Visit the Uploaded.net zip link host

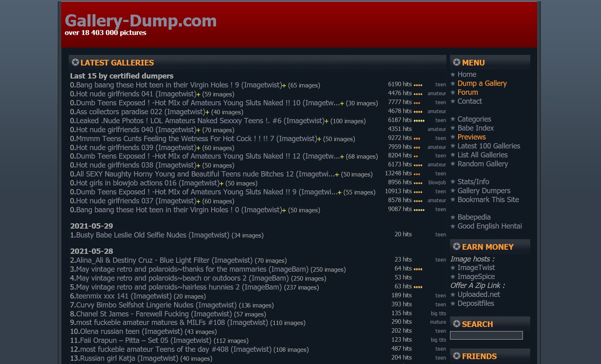(x=479, y=294)
